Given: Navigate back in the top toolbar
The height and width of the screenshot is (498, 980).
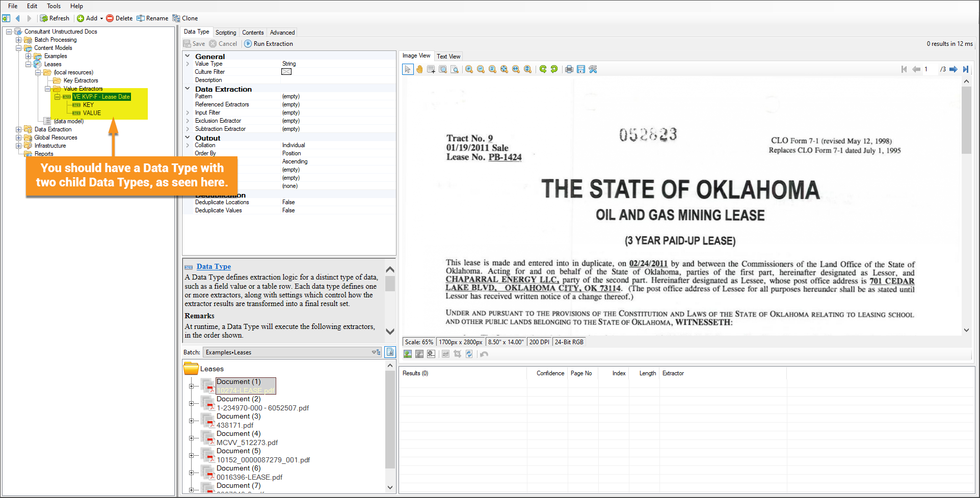Looking at the screenshot, I should (x=18, y=18).
